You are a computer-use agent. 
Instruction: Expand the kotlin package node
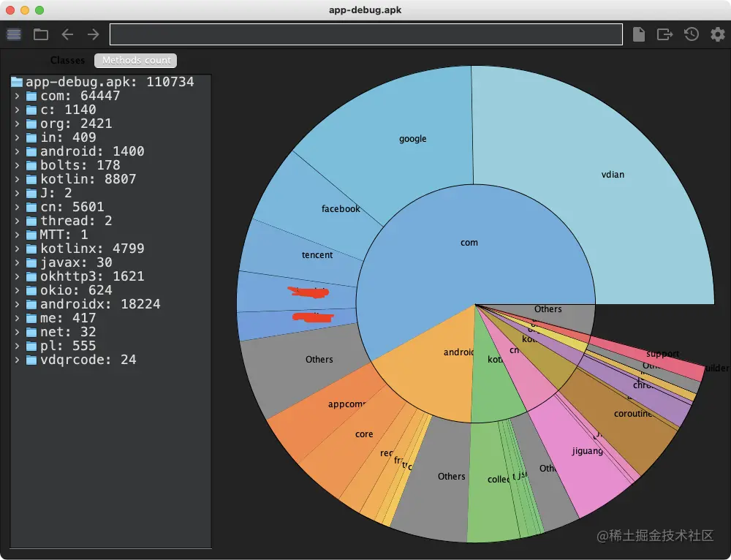pos(17,180)
